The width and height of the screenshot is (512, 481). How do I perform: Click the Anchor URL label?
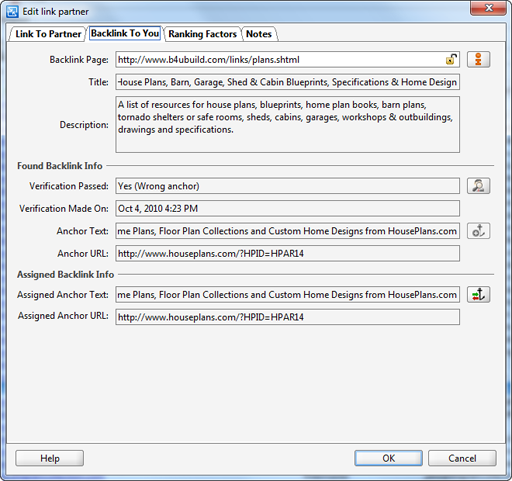click(x=83, y=253)
